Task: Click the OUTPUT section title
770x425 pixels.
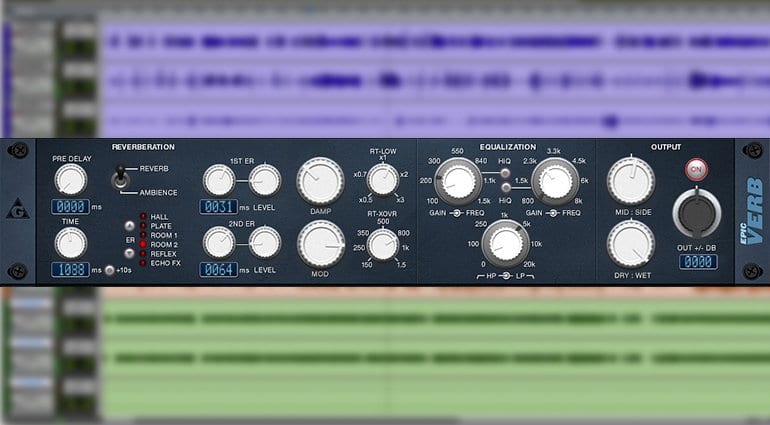Action: (666, 147)
